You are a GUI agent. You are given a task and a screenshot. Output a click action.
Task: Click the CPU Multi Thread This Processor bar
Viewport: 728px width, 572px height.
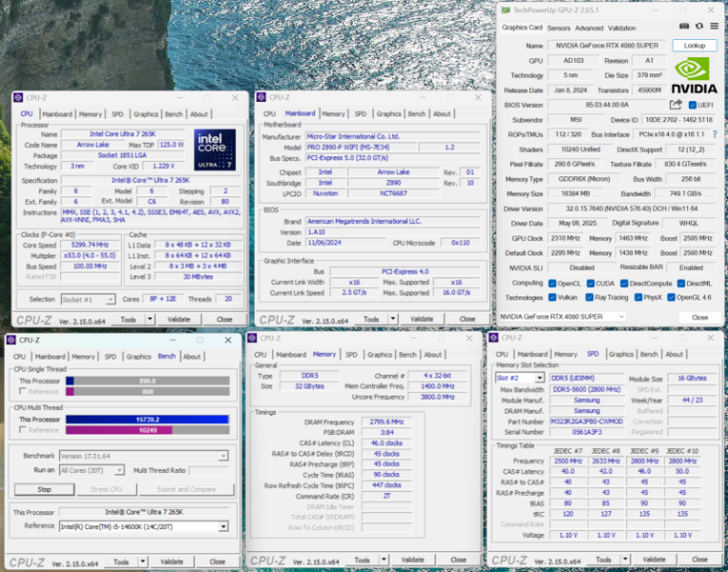pyautogui.click(x=146, y=419)
